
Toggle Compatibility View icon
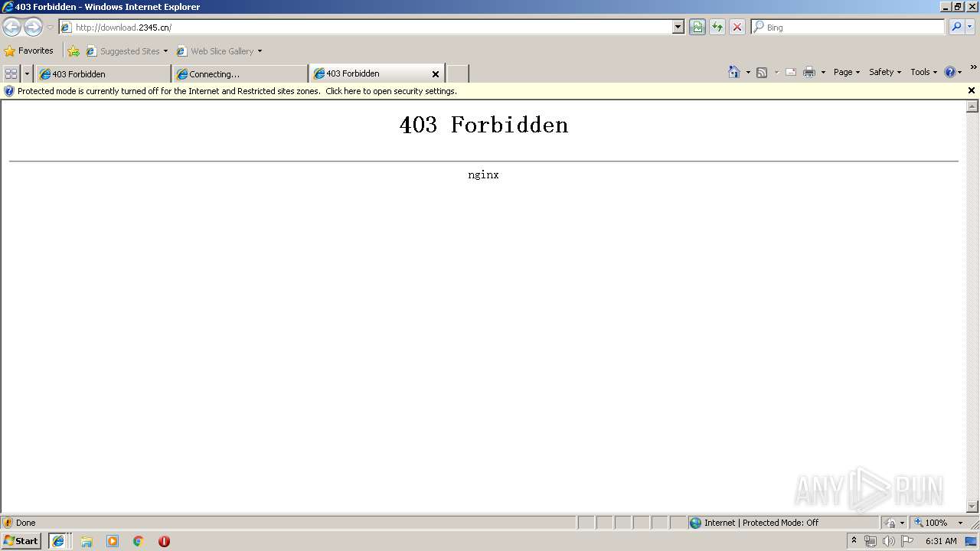click(x=697, y=28)
